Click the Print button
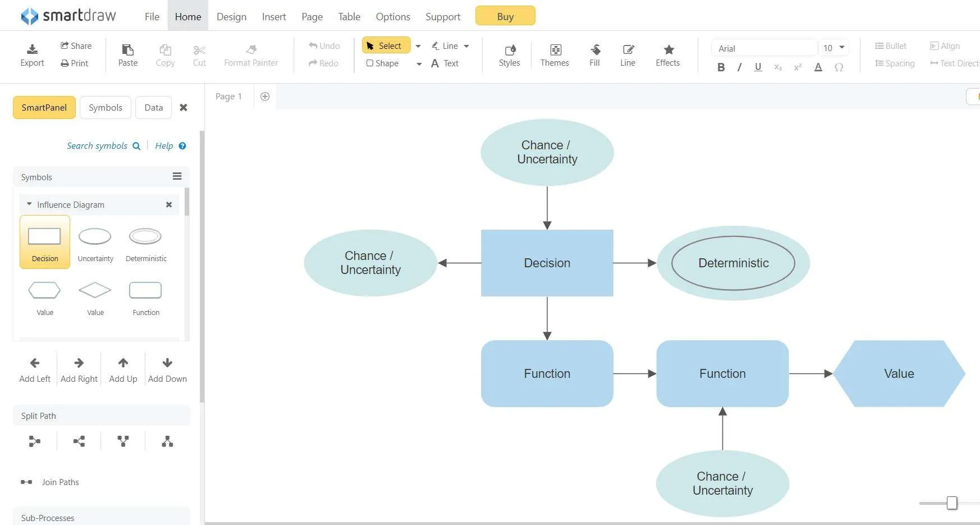980x525 pixels. point(74,63)
